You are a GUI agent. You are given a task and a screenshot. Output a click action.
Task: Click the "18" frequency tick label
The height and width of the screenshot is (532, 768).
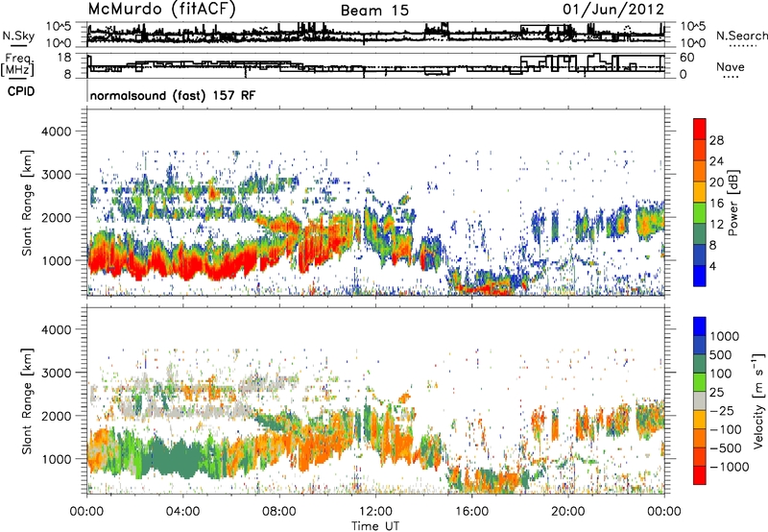pyautogui.click(x=63, y=58)
